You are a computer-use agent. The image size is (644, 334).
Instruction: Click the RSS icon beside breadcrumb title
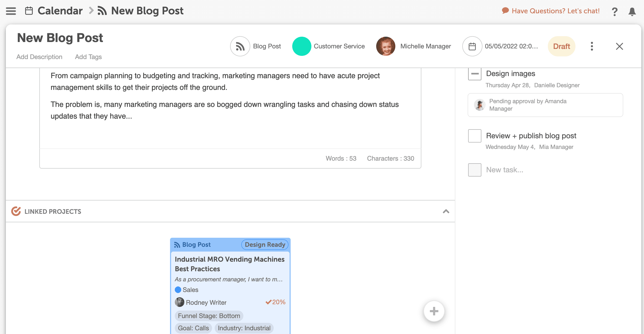point(102,11)
